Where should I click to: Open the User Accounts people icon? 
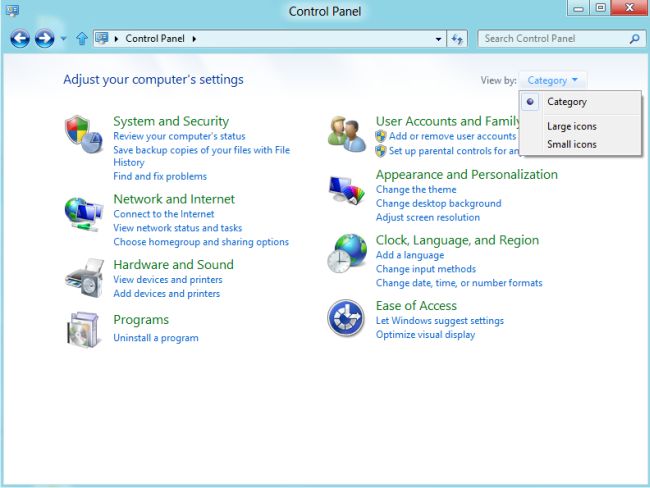(x=347, y=134)
